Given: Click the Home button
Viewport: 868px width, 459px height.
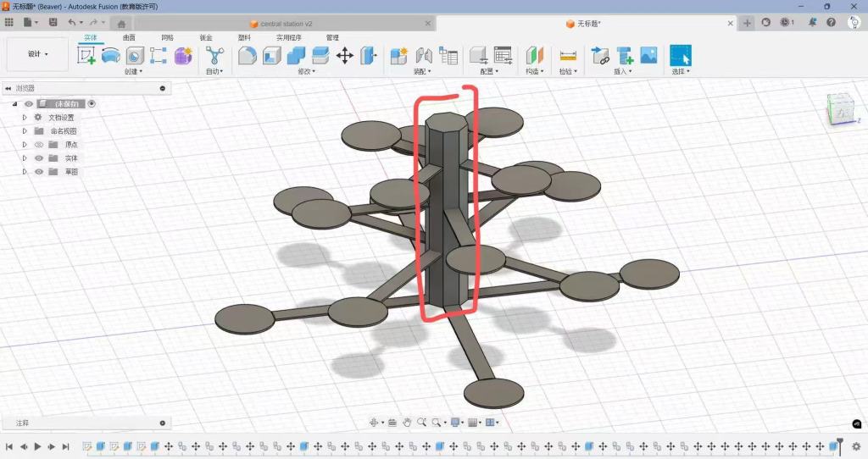Looking at the screenshot, I should pyautogui.click(x=121, y=24).
